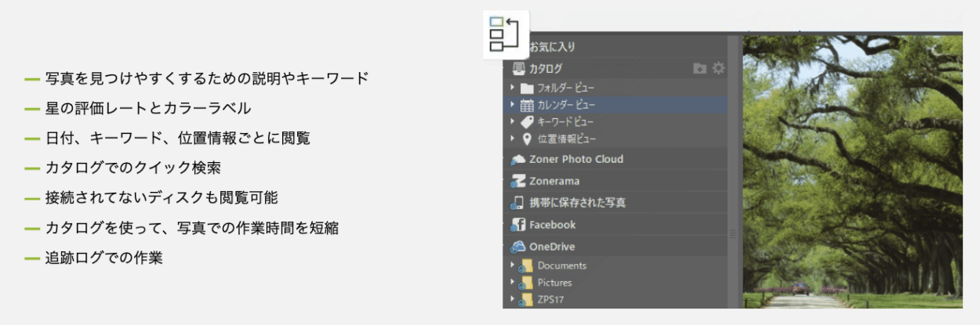Expand the カレンダー ビュー node

tap(513, 105)
